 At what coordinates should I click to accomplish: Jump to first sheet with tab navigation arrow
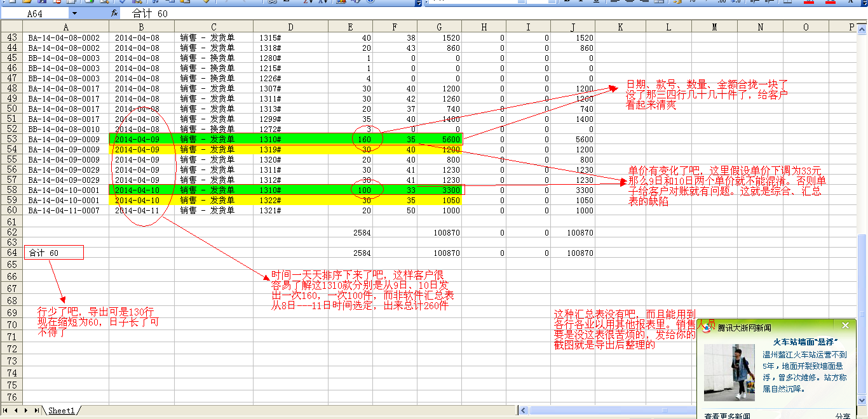pos(6,411)
